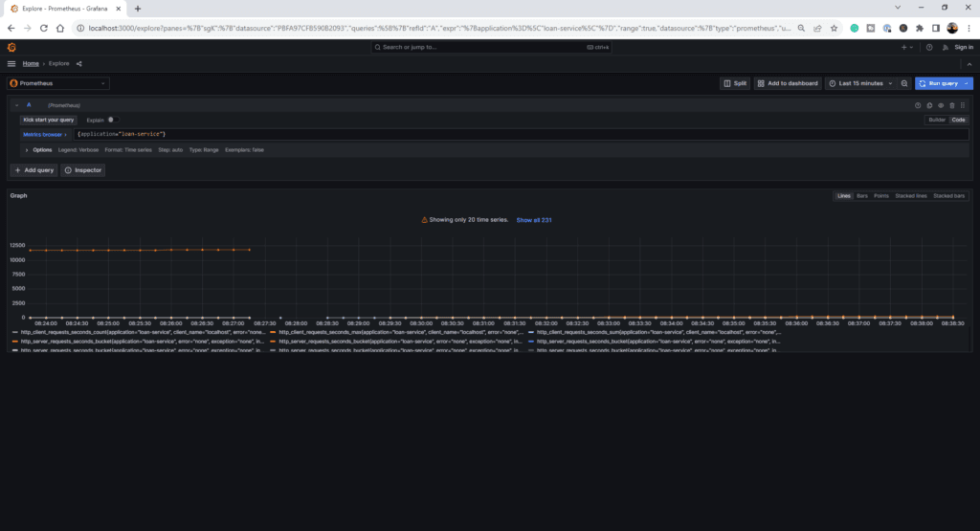
Task: Open the Grafana help menu icon
Action: coord(929,48)
